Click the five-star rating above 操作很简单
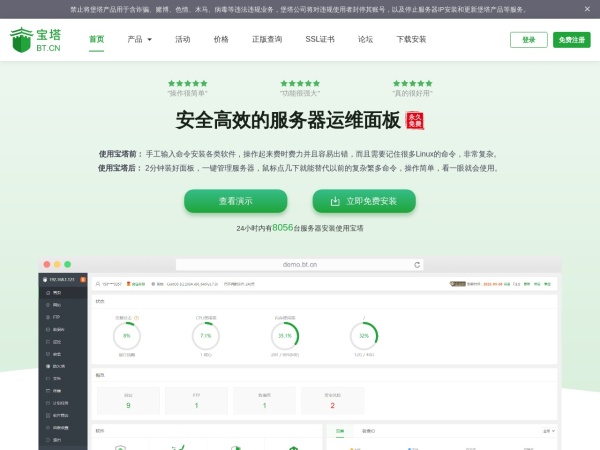Screen dimensions: 600x450 pyautogui.click(x=187, y=83)
